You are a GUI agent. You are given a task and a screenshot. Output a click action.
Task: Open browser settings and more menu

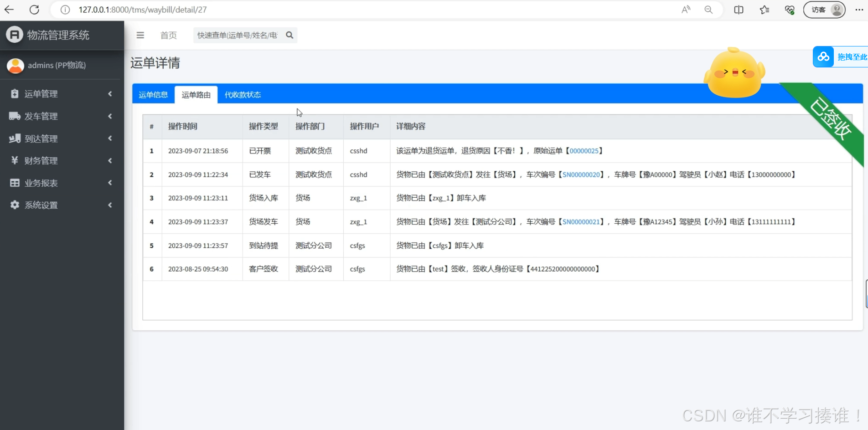click(x=859, y=10)
